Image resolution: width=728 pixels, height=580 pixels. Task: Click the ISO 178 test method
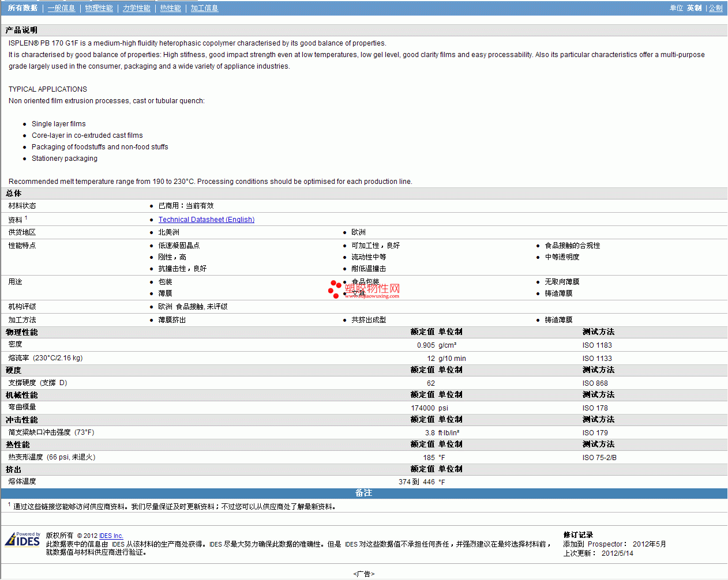595,408
